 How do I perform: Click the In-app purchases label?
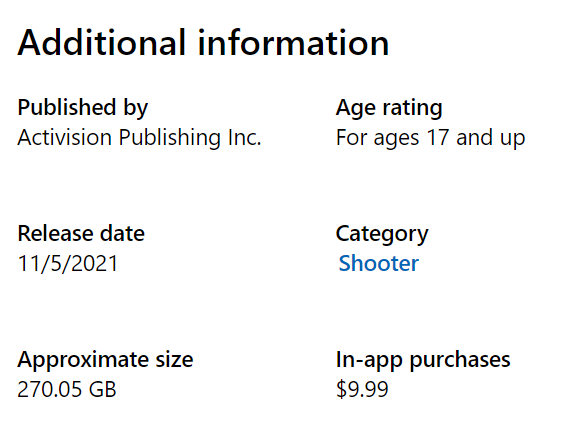[423, 360]
